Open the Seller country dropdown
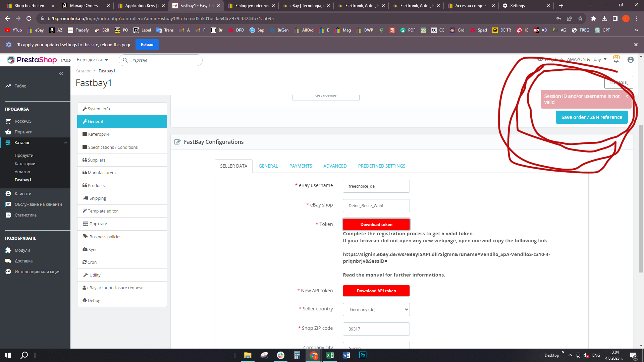 [x=376, y=309]
